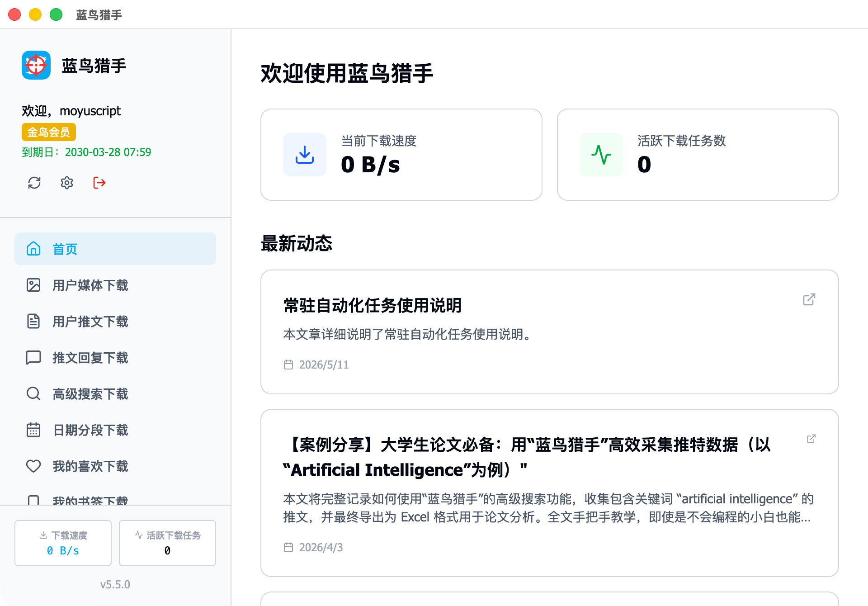Maximize the window with the green button

click(x=56, y=14)
